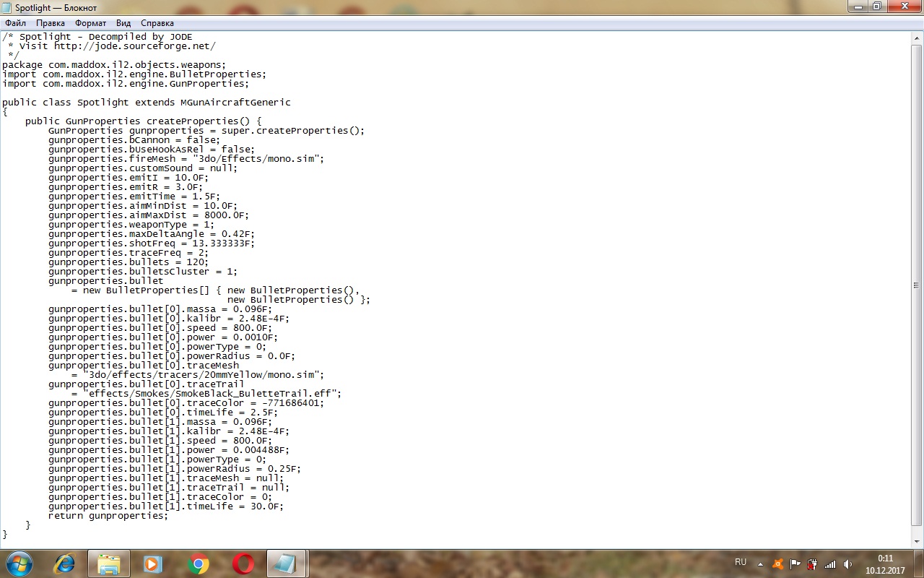Click the line "public GunProperties createProperties() {"
Screen dimensions: 924x578
[x=144, y=121]
